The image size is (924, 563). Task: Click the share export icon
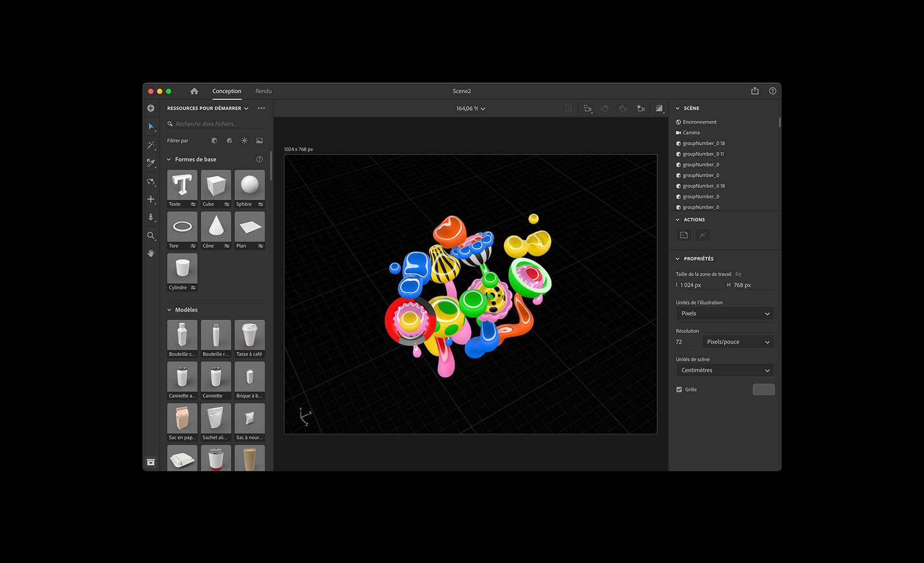point(755,91)
